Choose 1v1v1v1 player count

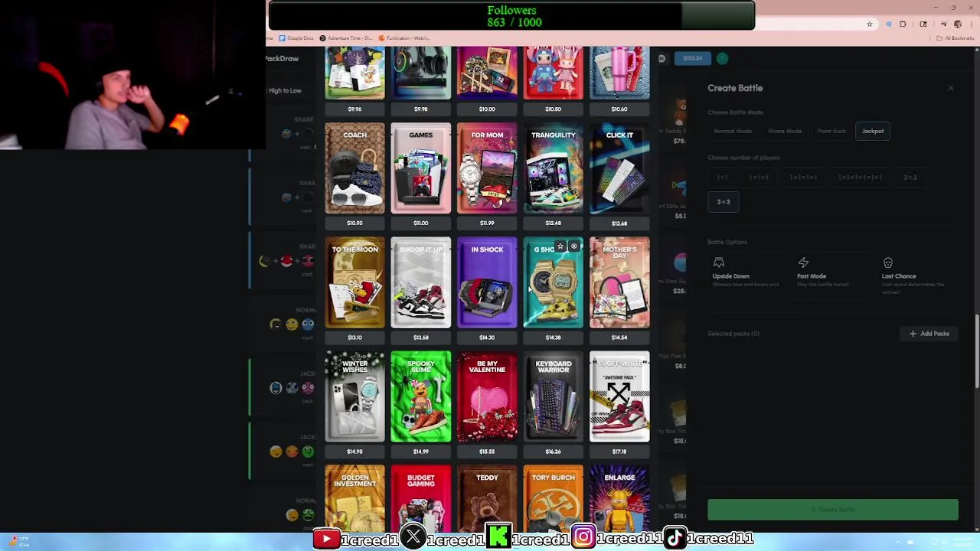[x=803, y=178]
